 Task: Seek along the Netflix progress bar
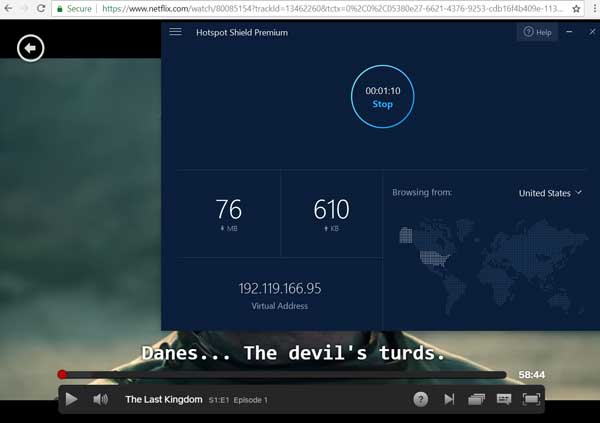[x=282, y=375]
